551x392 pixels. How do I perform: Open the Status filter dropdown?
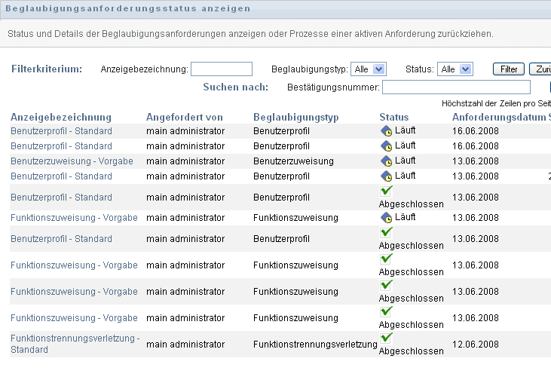click(x=455, y=69)
